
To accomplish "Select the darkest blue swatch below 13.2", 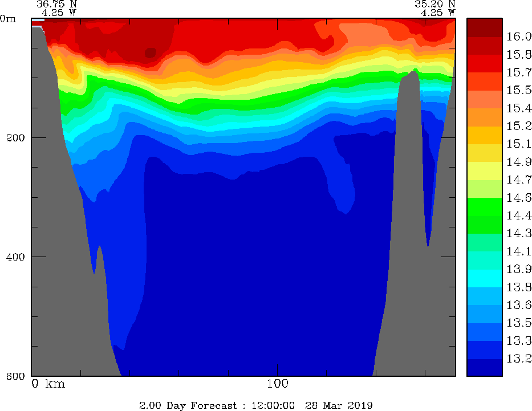I will [x=485, y=368].
